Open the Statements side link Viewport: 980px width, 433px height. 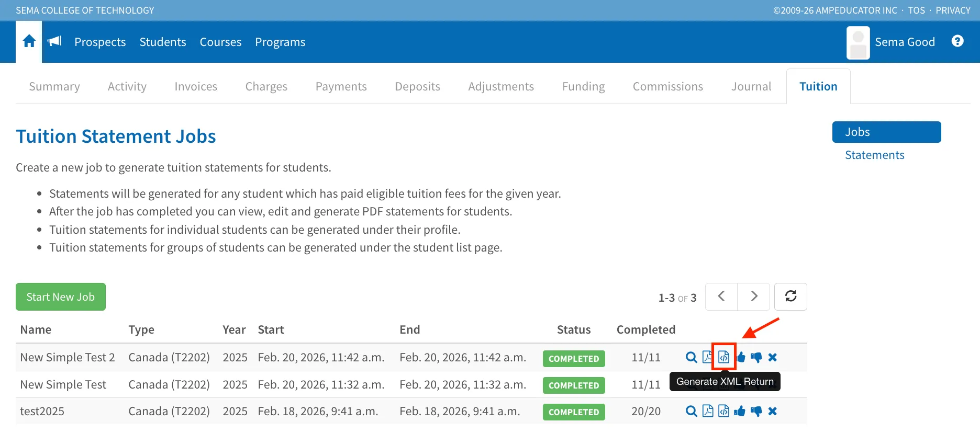875,155
